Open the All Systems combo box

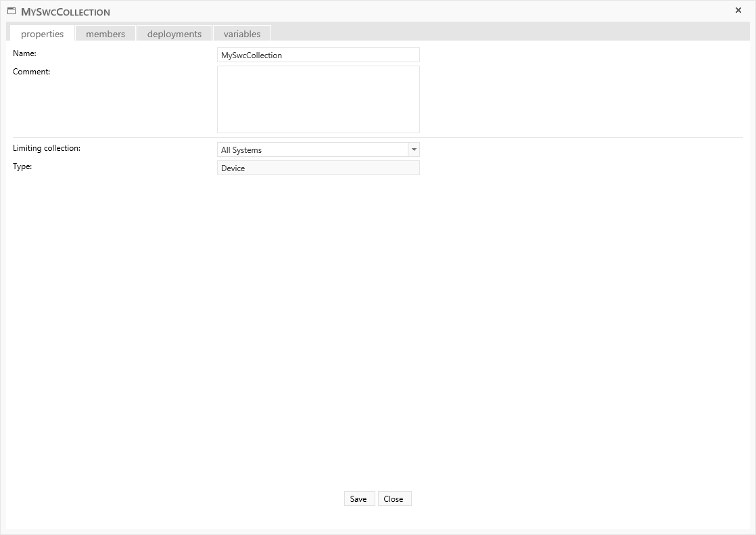pyautogui.click(x=312, y=149)
